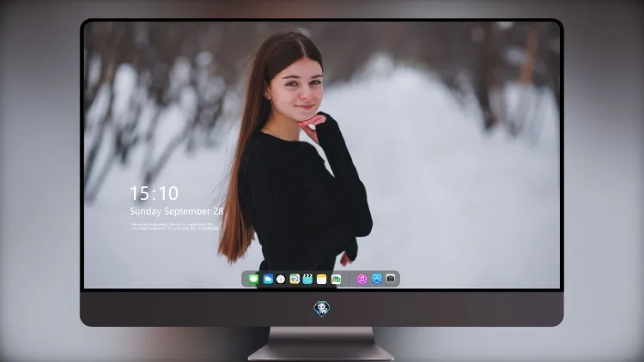Launch the pink iTunes music app

361,279
